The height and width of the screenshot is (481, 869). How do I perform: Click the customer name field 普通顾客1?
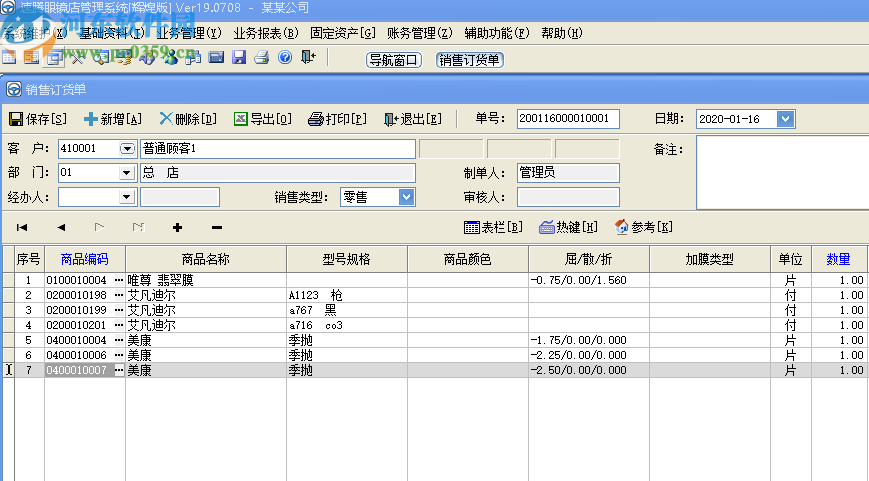[278, 149]
